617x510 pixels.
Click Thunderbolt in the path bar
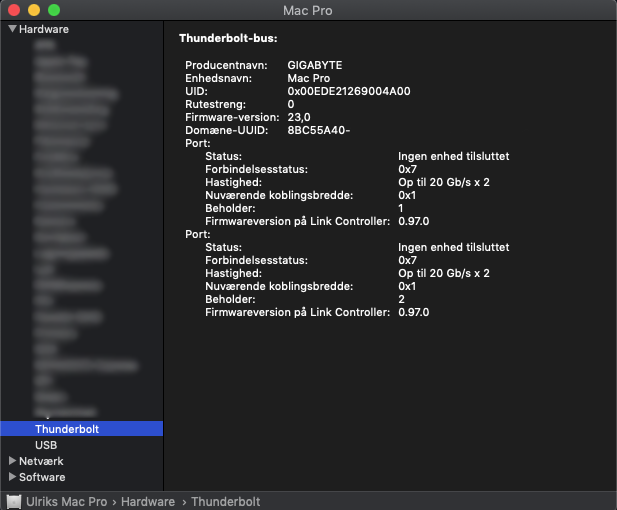(225, 502)
